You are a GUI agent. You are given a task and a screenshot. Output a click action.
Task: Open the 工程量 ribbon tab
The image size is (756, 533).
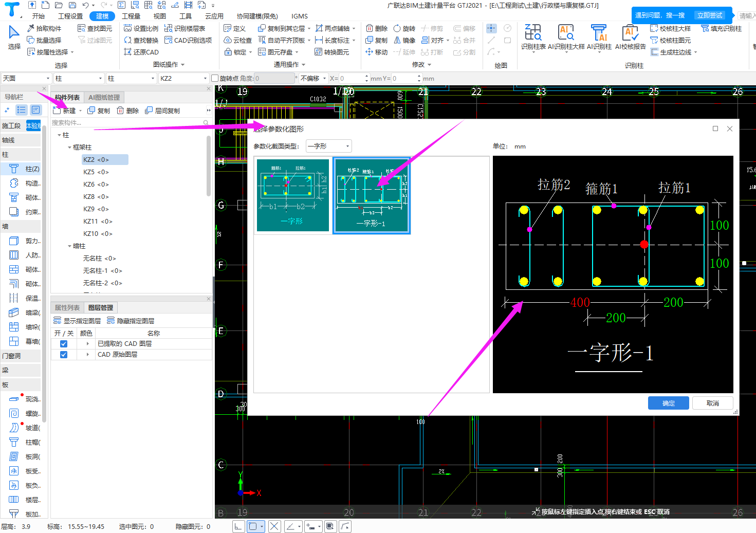pos(131,16)
